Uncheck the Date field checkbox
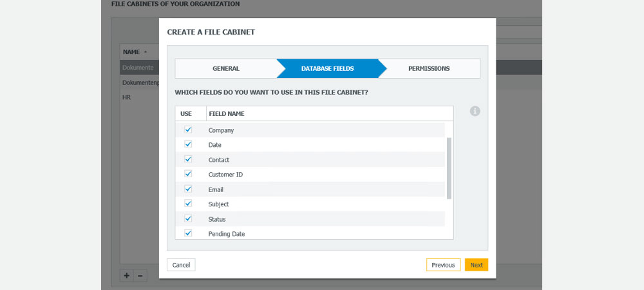 (188, 144)
